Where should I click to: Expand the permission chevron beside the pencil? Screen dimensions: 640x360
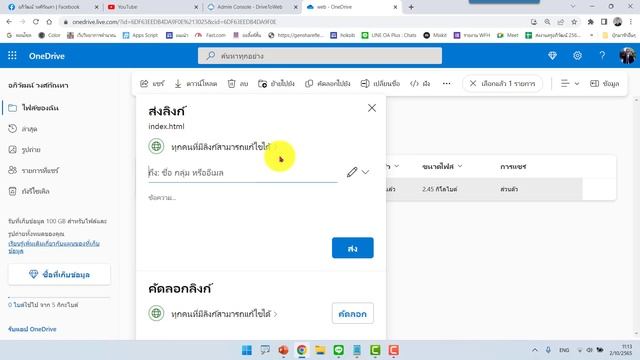[x=365, y=172]
